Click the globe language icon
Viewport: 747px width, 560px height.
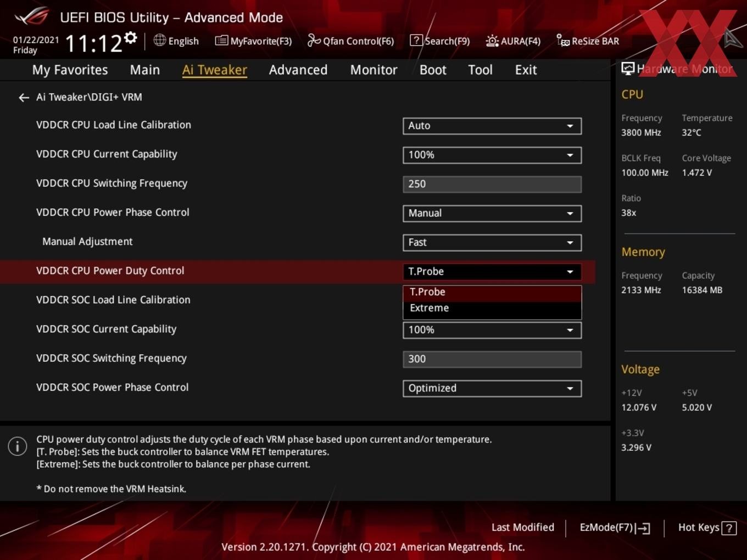(159, 40)
